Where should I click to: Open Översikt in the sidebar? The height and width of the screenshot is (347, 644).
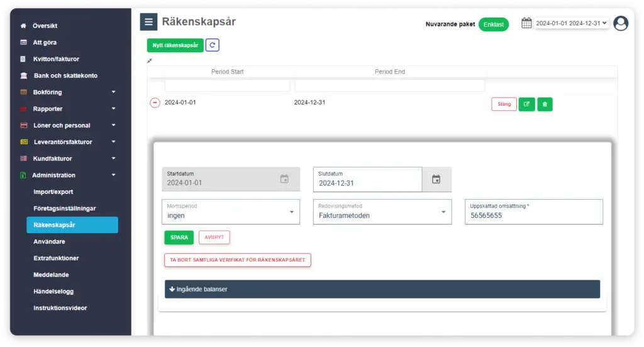coord(45,25)
